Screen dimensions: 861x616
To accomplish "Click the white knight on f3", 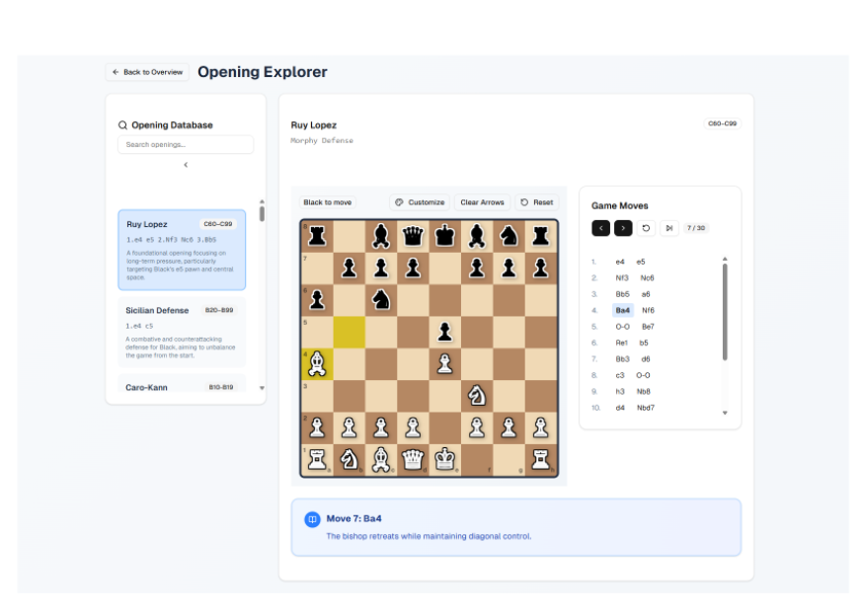I will pos(477,396).
